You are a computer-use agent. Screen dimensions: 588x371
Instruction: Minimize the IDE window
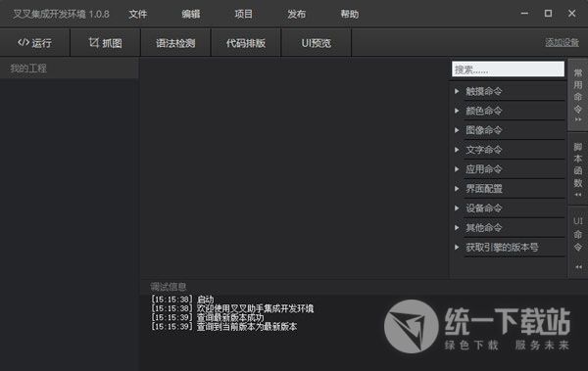(x=524, y=14)
